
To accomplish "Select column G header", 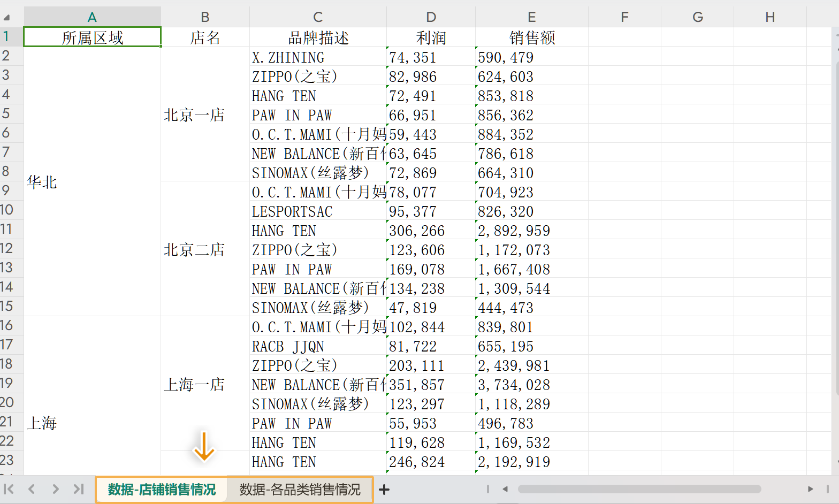I will pyautogui.click(x=697, y=17).
